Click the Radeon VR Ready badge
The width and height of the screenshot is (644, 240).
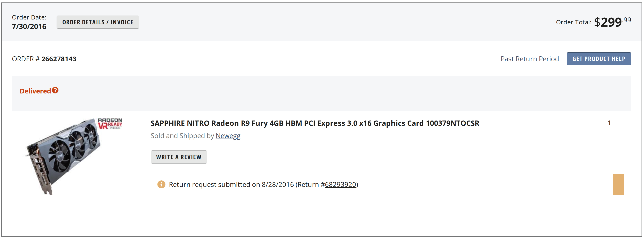coord(110,124)
